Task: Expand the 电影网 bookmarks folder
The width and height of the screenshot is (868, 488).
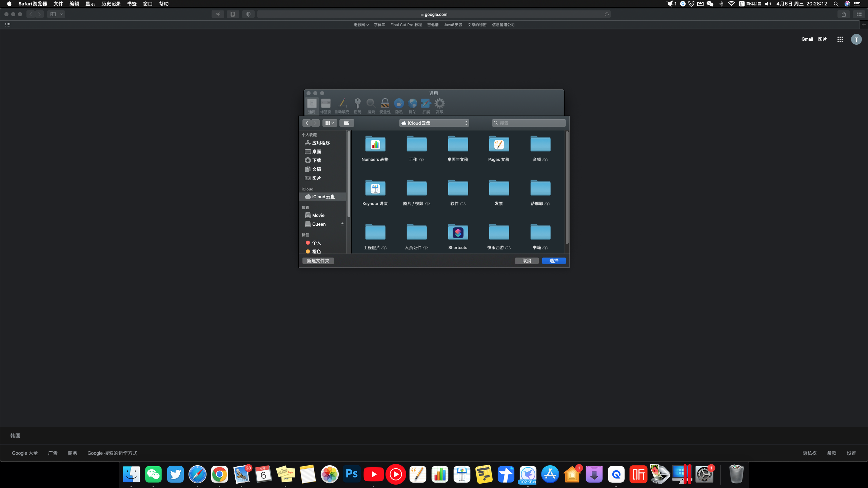Action: [x=361, y=25]
